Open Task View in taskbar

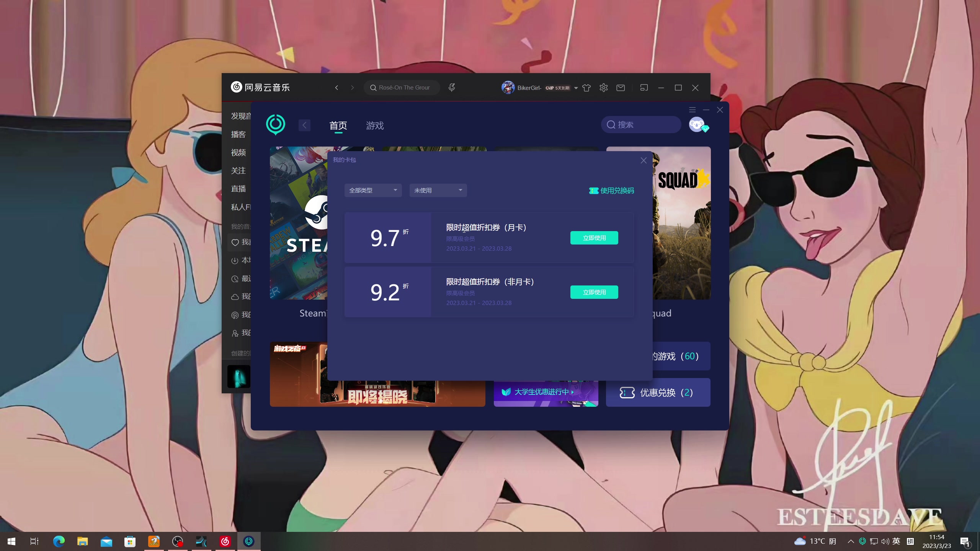coord(34,541)
